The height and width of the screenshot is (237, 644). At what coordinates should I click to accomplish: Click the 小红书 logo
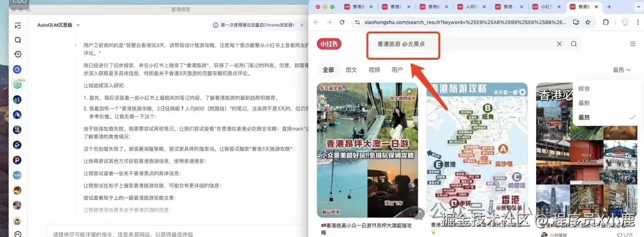(x=329, y=44)
